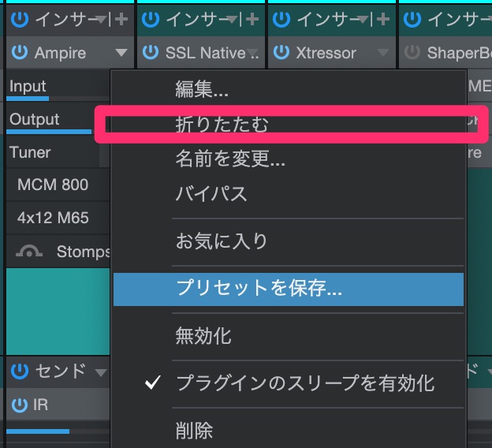Viewport: 492px width, 448px height.
Task: Click 削除 to remove the plugin
Action: coord(194,430)
